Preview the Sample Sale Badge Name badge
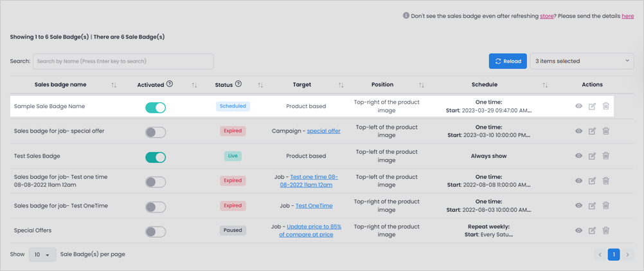The height and width of the screenshot is (271, 644). click(578, 106)
